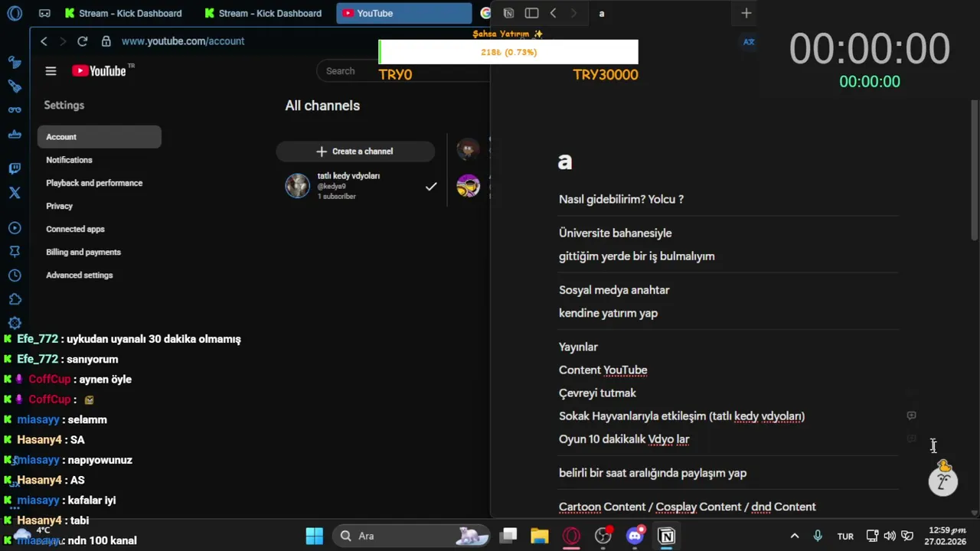Click the glasses icon in Opera sidebar
The width and height of the screenshot is (980, 551).
[x=15, y=110]
